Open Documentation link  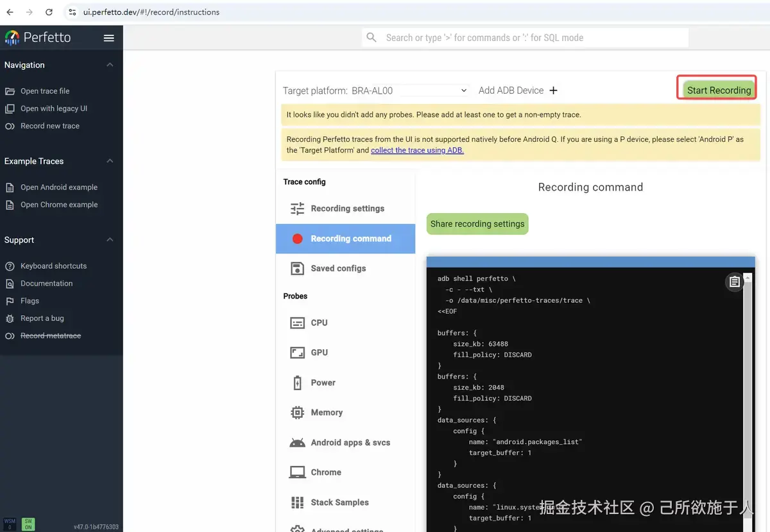click(x=46, y=283)
